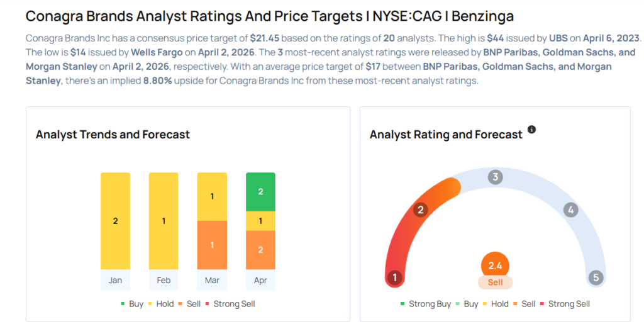Toggle the Buy legend in Analyst Trends chart

tap(132, 304)
